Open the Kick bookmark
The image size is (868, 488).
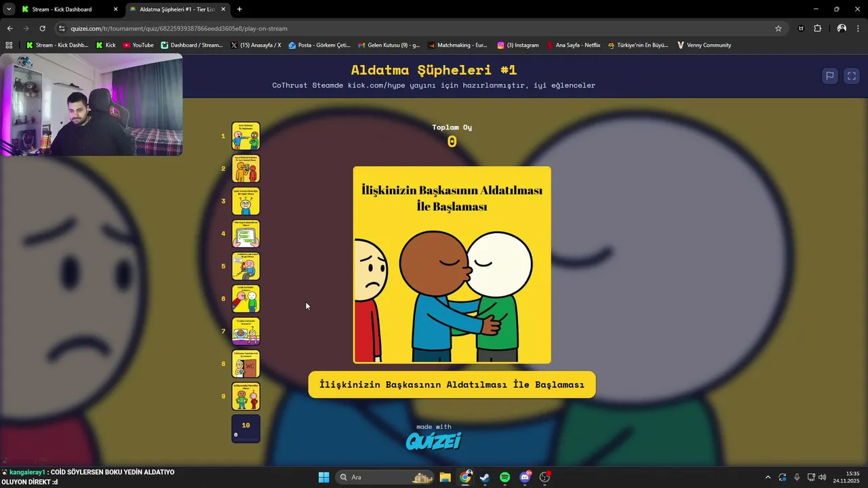pos(106,45)
